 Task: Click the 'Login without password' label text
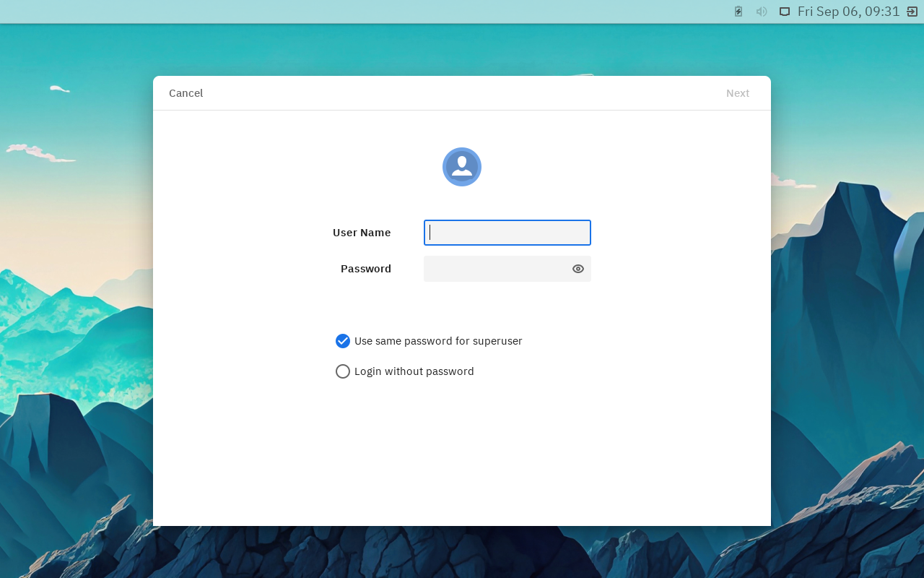(414, 371)
